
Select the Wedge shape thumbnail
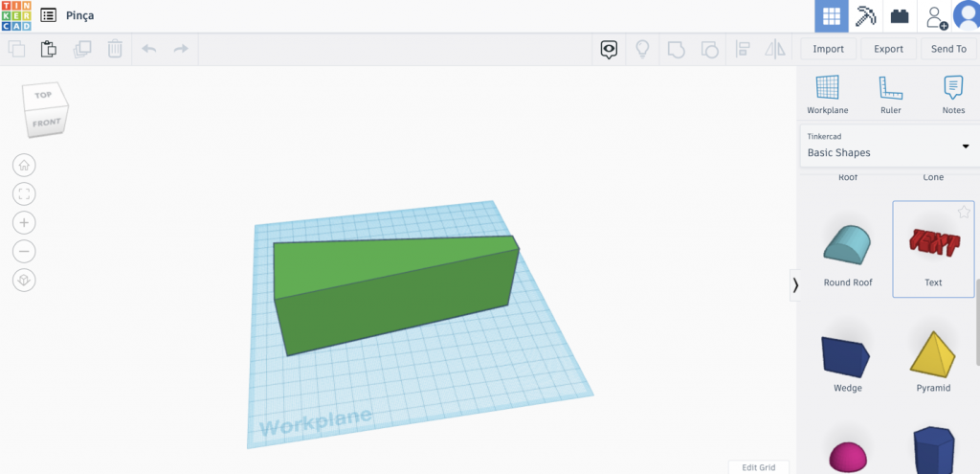846,357
